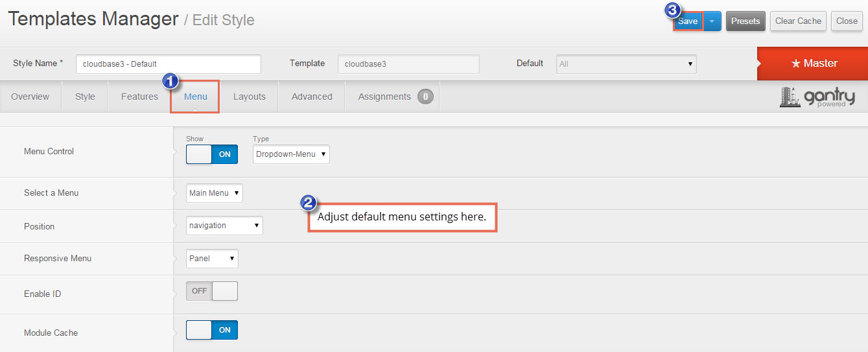The width and height of the screenshot is (868, 352).
Task: Click the Menu Control label
Action: (49, 151)
